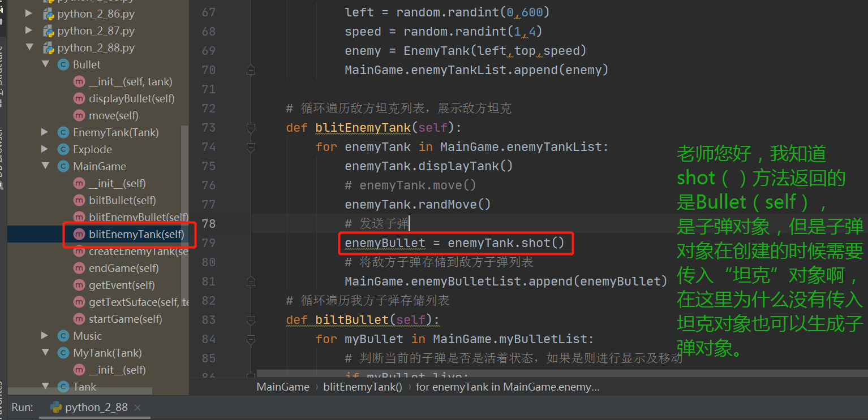The image size is (868, 420).
Task: Fold the for myBullet loop at line 84
Action: pyautogui.click(x=251, y=340)
